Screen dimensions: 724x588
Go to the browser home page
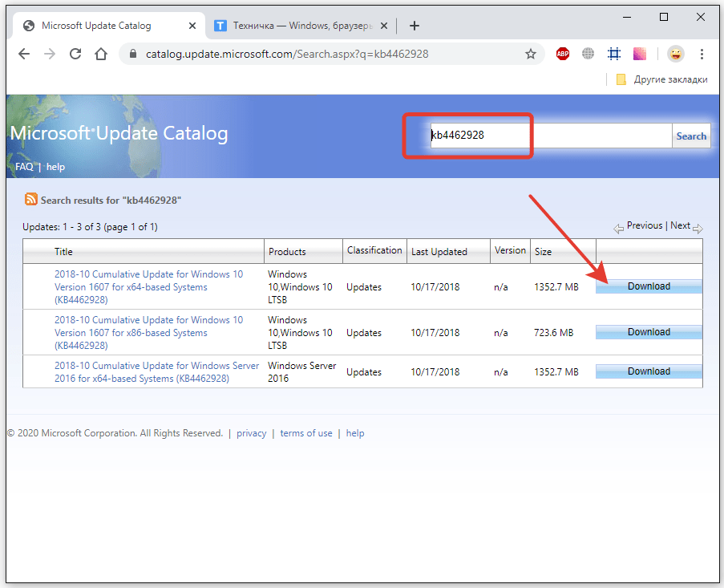(101, 54)
